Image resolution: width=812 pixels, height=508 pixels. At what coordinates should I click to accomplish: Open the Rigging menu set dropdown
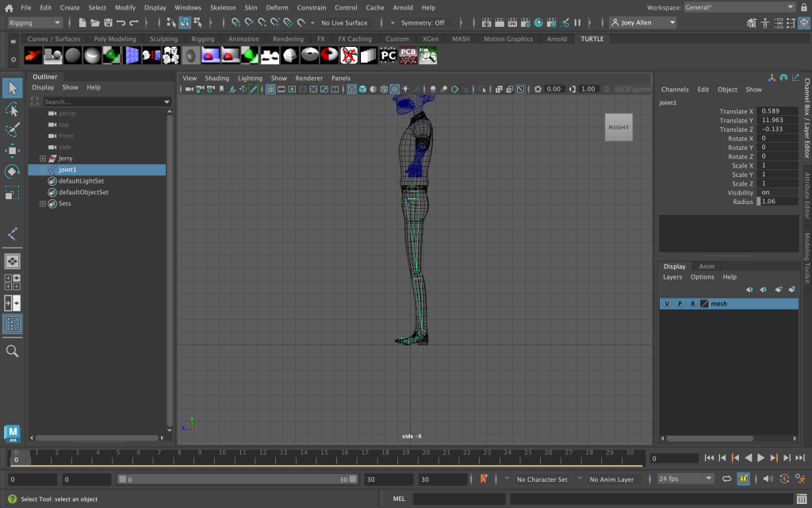click(x=35, y=23)
